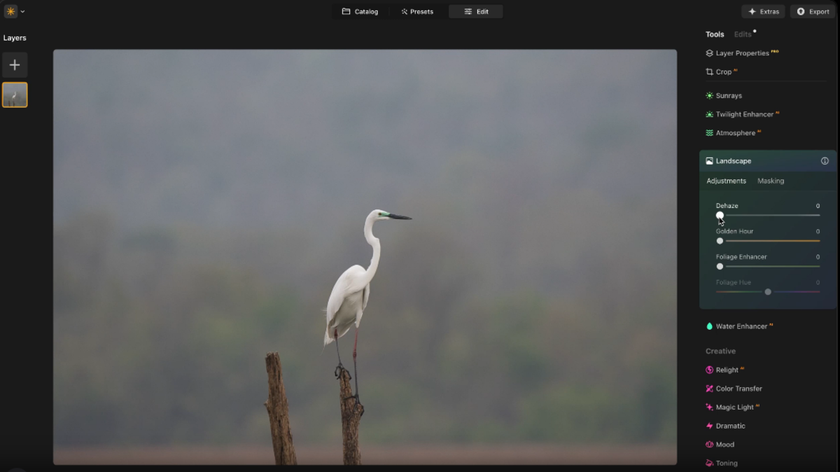Click the Extras button
The image size is (840, 472).
point(763,11)
